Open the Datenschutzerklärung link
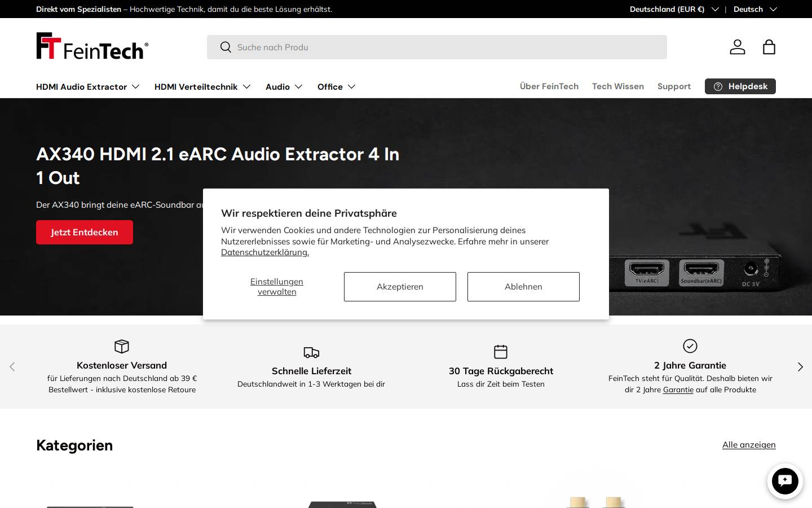 click(265, 252)
